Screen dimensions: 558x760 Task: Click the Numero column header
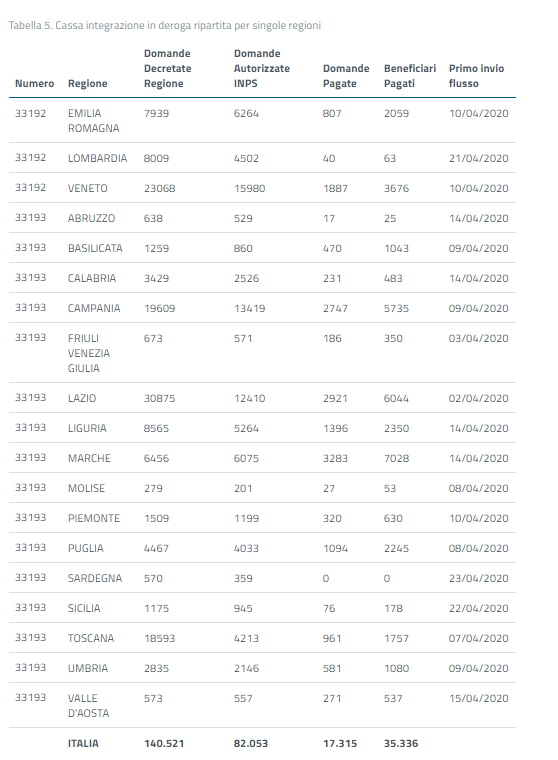click(34, 83)
